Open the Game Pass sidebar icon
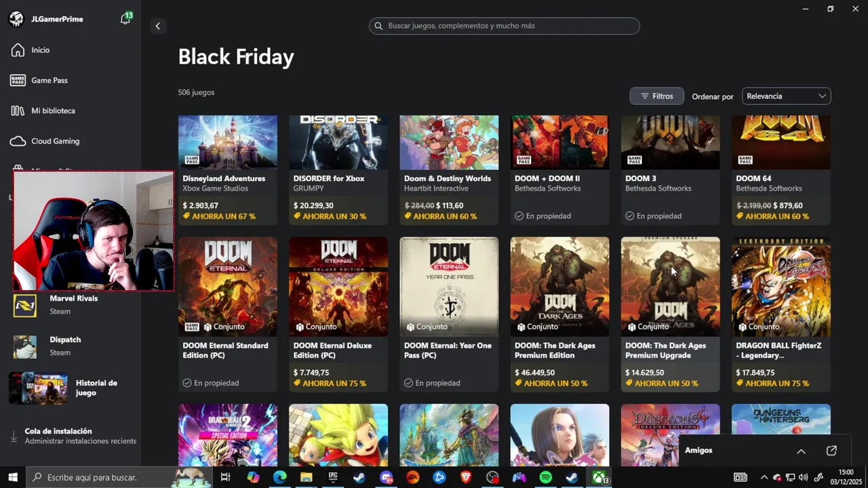868x488 pixels. tap(18, 80)
